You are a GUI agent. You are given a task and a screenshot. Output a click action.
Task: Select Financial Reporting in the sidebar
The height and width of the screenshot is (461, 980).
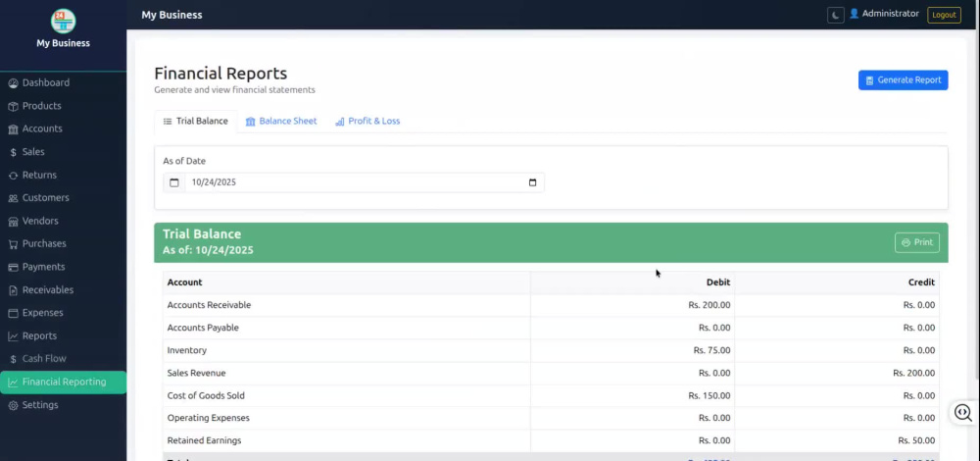(63, 383)
